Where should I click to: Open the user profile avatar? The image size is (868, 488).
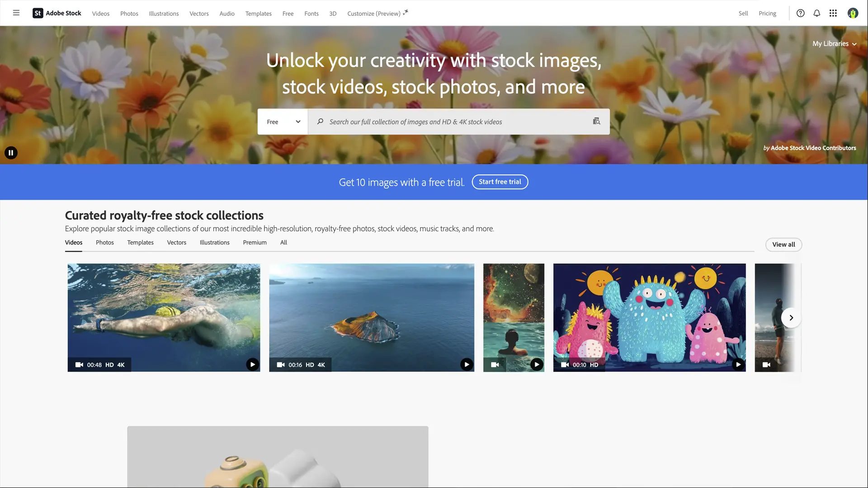tap(853, 13)
